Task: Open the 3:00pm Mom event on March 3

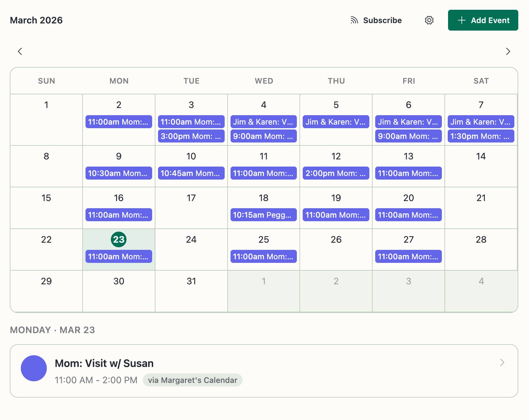Action: coord(191,136)
